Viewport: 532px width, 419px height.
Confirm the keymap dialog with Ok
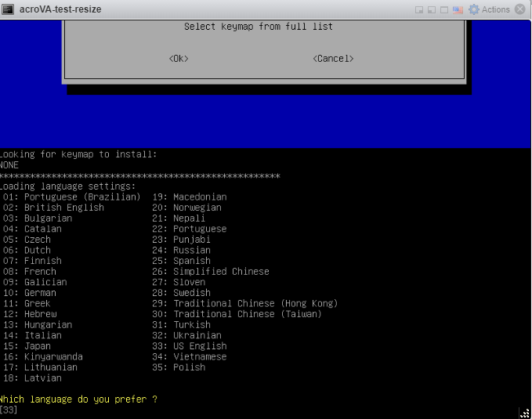179,59
